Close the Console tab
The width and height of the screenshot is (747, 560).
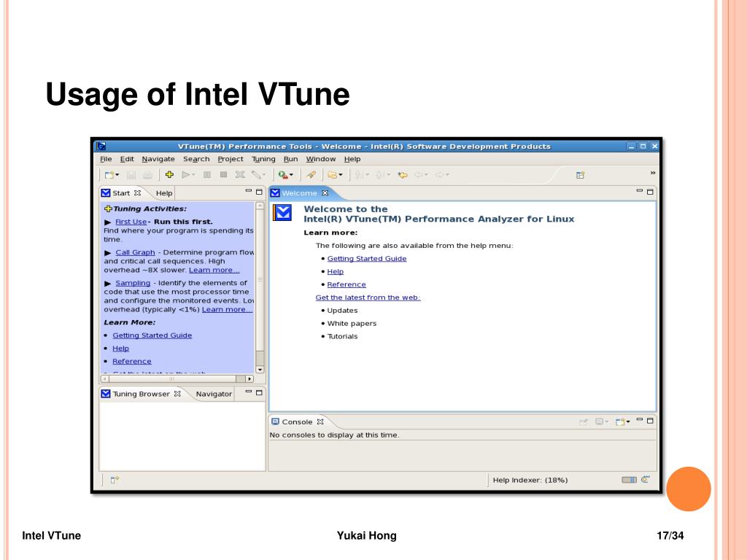coord(320,422)
